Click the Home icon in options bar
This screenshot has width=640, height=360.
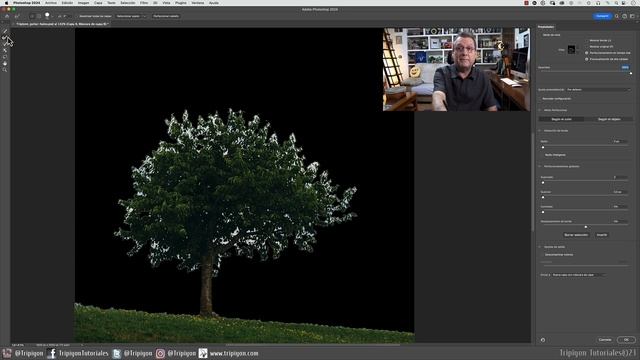[x=7, y=16]
